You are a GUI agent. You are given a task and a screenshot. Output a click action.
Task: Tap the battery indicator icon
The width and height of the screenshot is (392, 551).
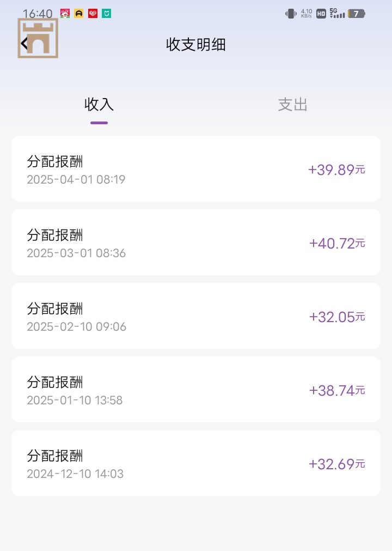pyautogui.click(x=356, y=14)
